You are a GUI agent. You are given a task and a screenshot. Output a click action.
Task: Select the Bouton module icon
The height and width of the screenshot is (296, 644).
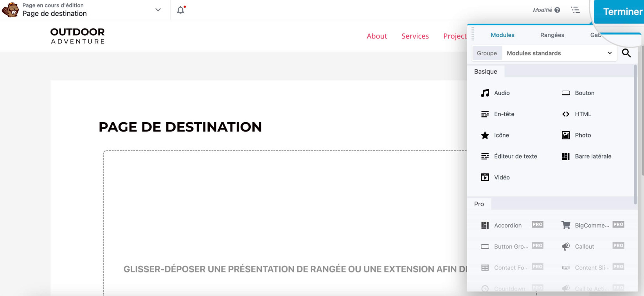(x=566, y=93)
